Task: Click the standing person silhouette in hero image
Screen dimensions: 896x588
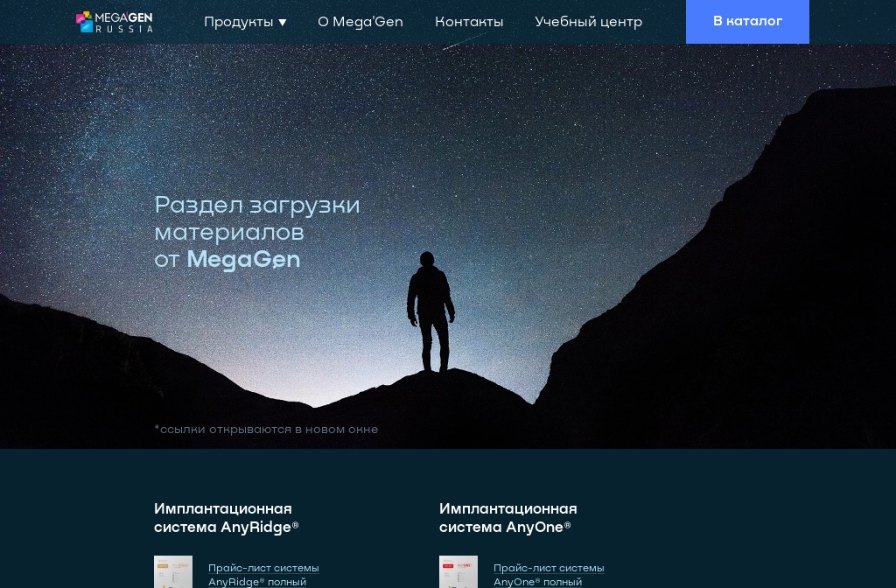Action: click(430, 311)
